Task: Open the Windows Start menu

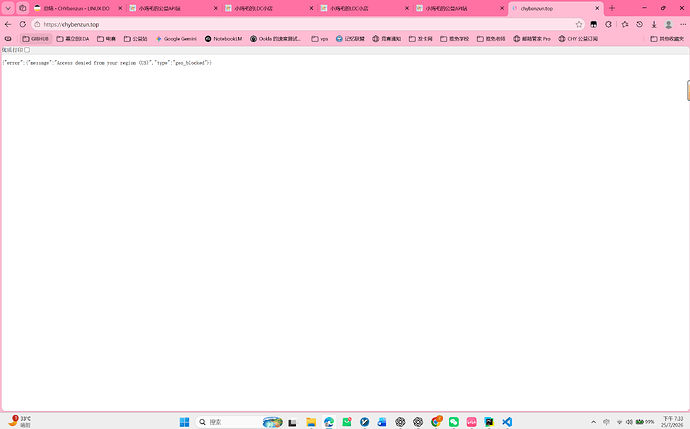Action: coord(184,422)
